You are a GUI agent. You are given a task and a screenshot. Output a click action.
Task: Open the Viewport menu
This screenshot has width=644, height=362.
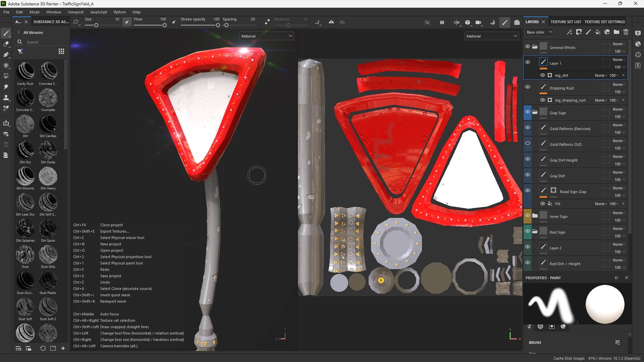(x=75, y=12)
